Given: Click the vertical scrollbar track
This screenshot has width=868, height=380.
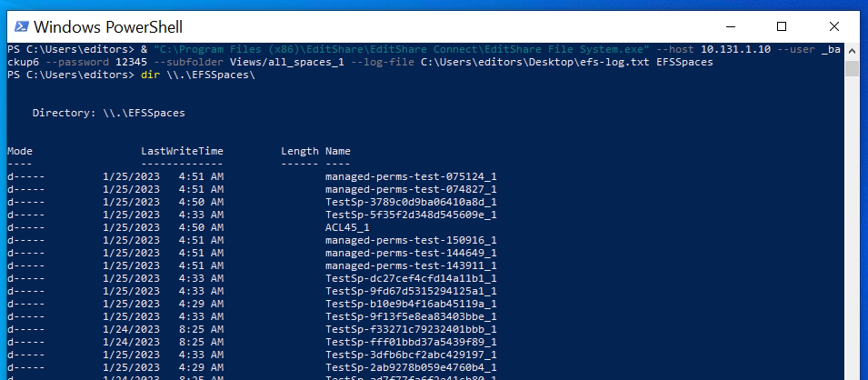Looking at the screenshot, I should click(x=852, y=227).
